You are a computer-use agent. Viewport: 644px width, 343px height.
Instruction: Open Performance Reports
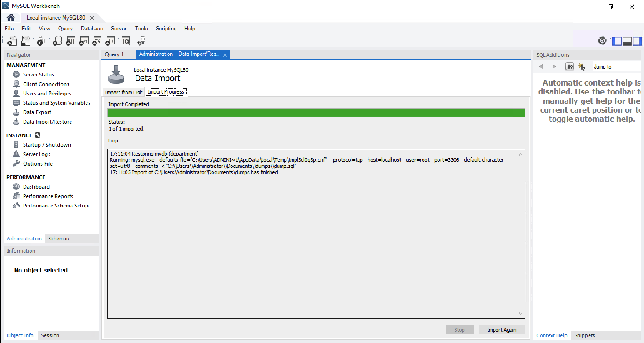click(48, 196)
